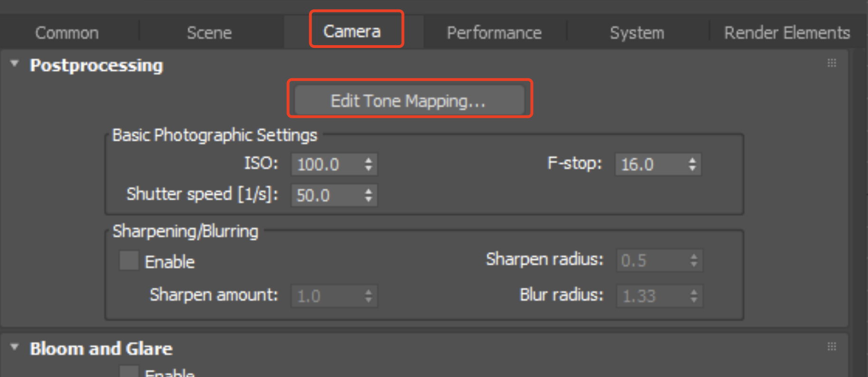Open the Common tab
The image size is (868, 377).
67,33
